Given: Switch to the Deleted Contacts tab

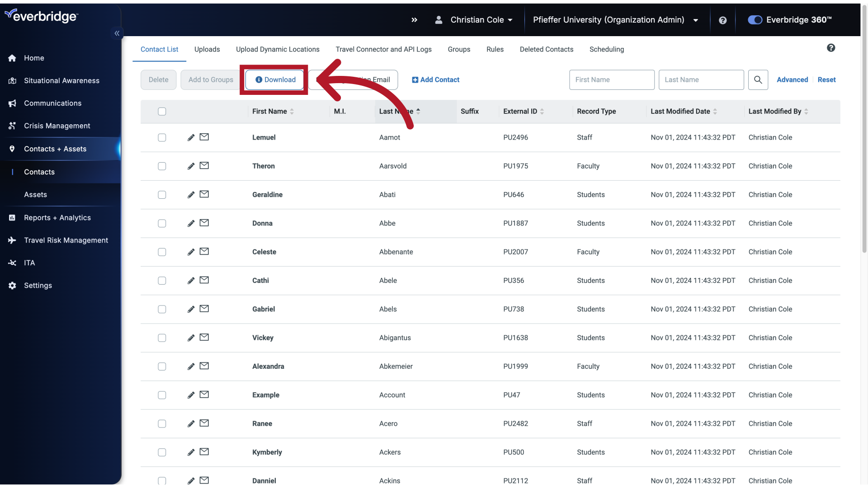Looking at the screenshot, I should (546, 49).
